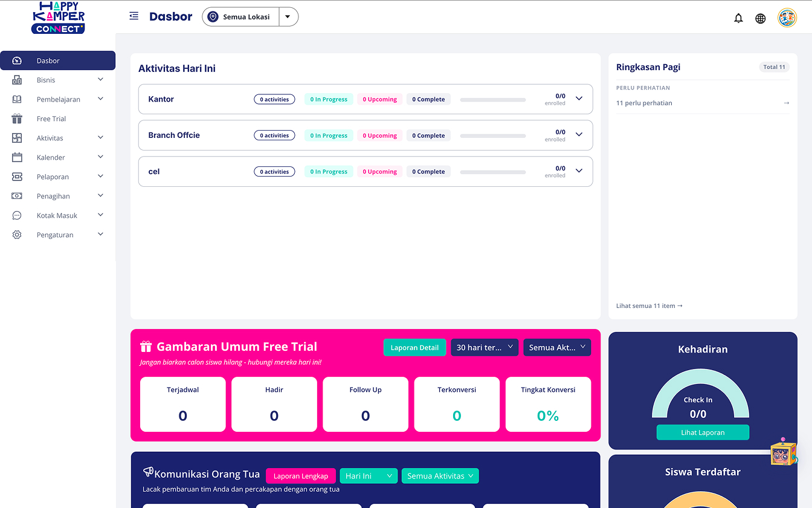812x508 pixels.
Task: Click the Tingkat Konversi stat card
Action: pyautogui.click(x=548, y=405)
